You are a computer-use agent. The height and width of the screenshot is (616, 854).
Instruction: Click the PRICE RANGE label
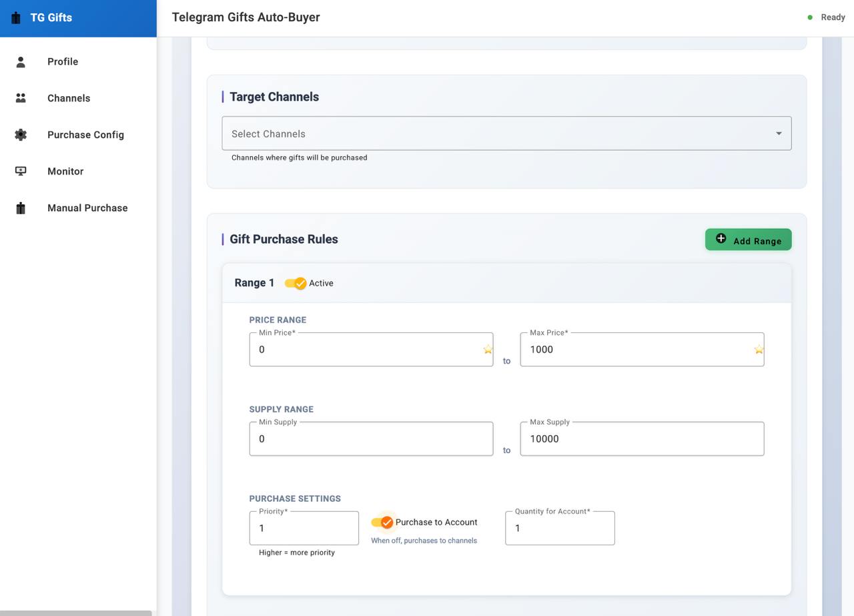point(278,320)
